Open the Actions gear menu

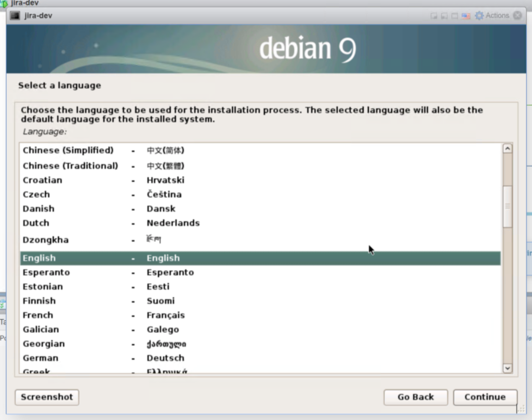[491, 16]
